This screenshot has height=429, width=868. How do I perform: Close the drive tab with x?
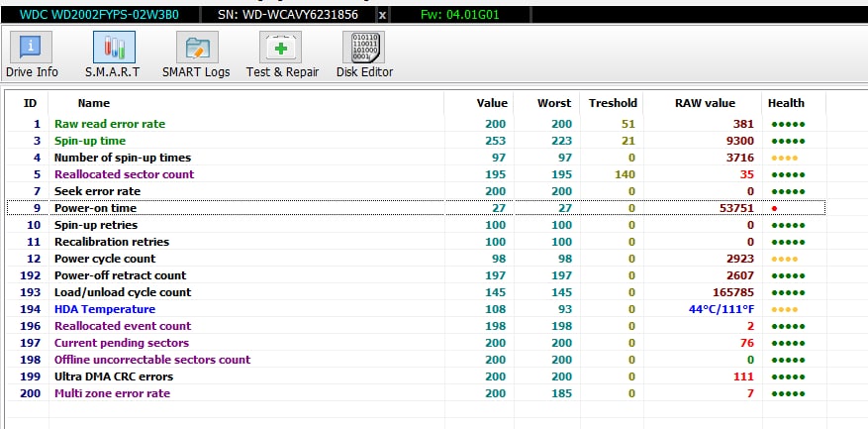click(x=382, y=15)
